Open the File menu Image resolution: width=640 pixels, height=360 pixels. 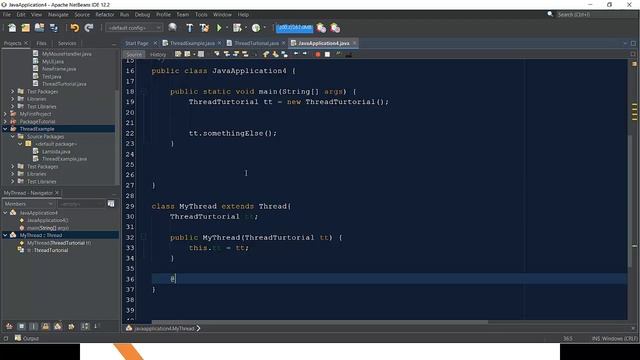[x=7, y=14]
